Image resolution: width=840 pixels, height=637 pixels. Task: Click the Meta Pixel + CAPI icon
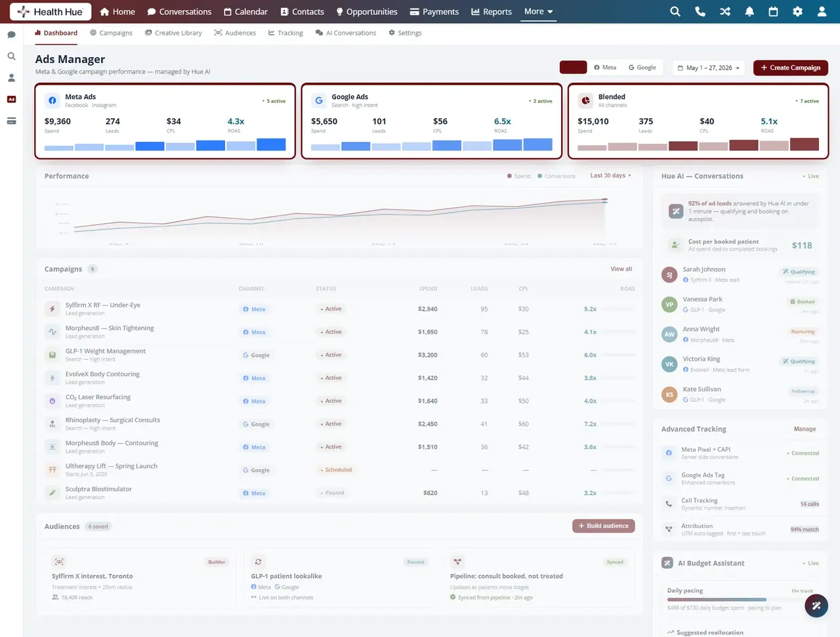click(669, 452)
